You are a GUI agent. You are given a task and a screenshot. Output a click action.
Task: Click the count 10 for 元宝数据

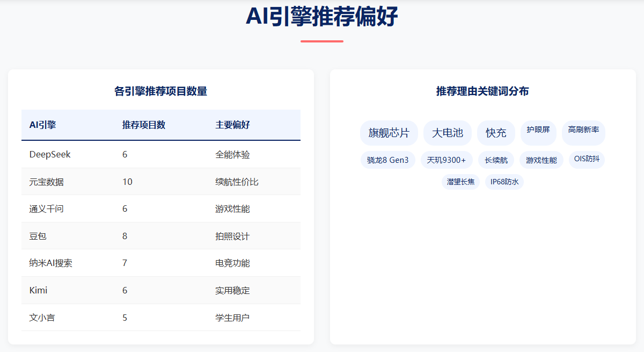pos(161,182)
